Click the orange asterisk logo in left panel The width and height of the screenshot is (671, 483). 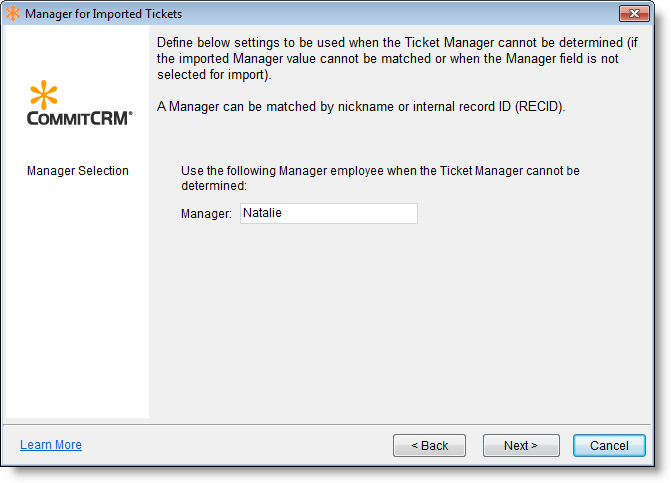pyautogui.click(x=44, y=95)
